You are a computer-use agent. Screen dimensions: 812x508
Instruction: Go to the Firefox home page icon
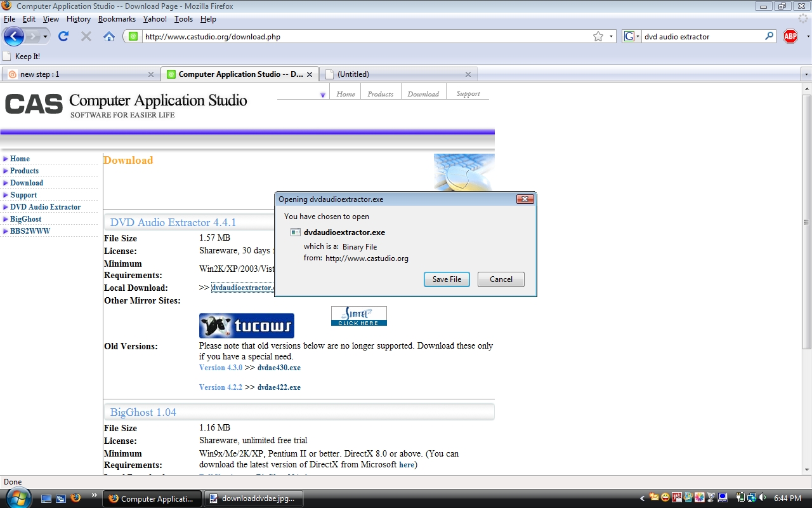[x=109, y=36]
